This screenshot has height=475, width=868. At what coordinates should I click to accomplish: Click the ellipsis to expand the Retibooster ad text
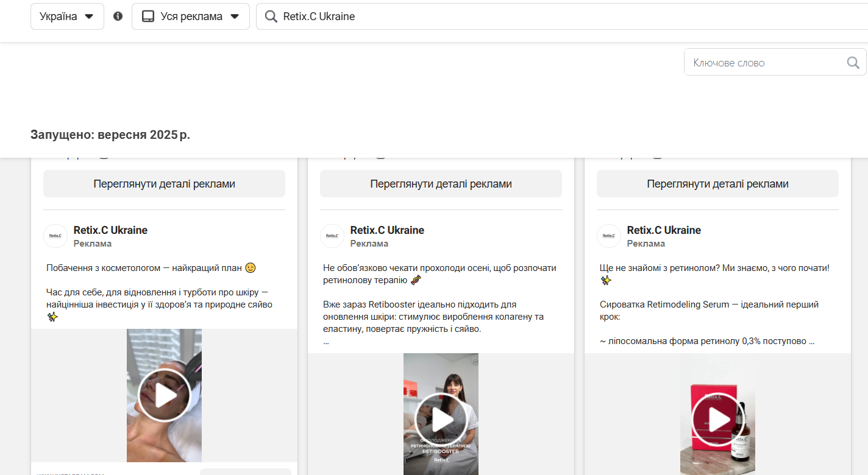(326, 342)
